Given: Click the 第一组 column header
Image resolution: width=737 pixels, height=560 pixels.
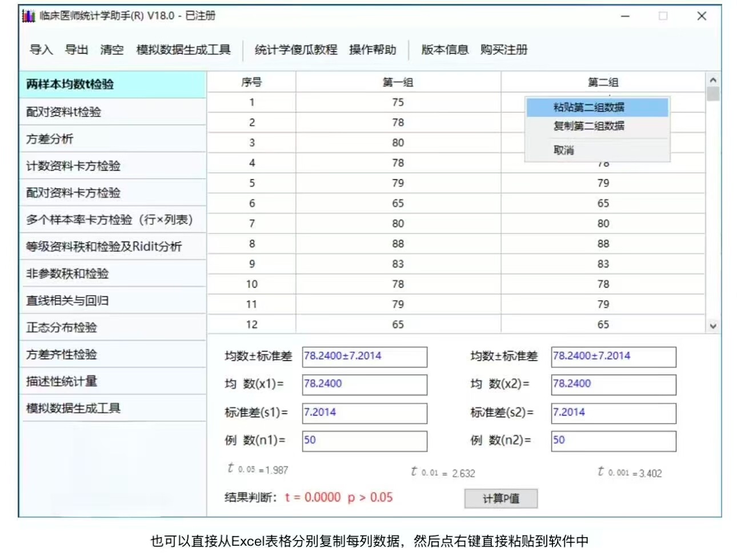Looking at the screenshot, I should [398, 82].
